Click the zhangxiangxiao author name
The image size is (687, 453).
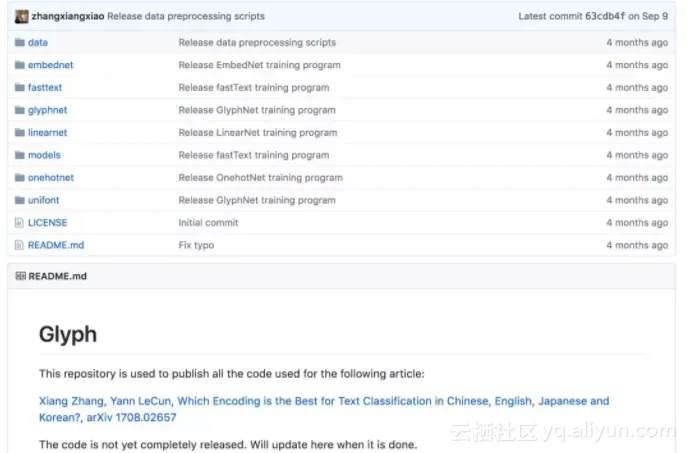pos(67,16)
